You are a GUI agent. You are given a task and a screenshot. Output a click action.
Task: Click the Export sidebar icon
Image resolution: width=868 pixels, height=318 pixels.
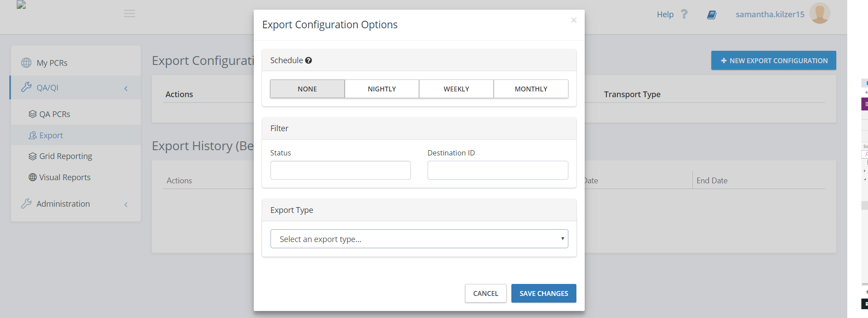coord(33,136)
